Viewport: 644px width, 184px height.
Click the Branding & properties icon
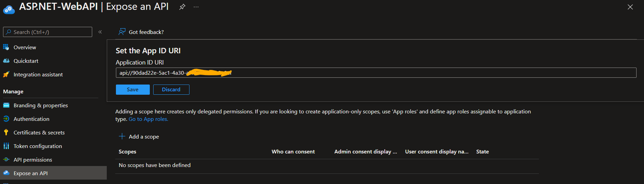coord(6,105)
